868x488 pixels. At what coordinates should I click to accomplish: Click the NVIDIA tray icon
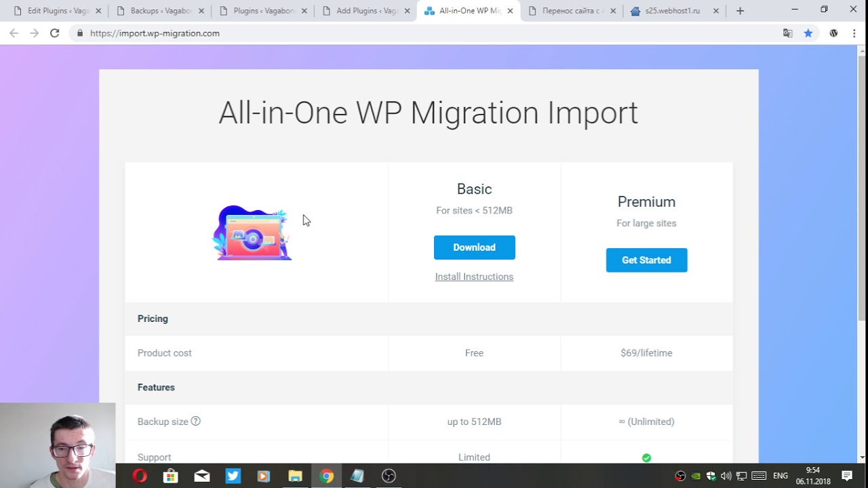[x=696, y=476]
